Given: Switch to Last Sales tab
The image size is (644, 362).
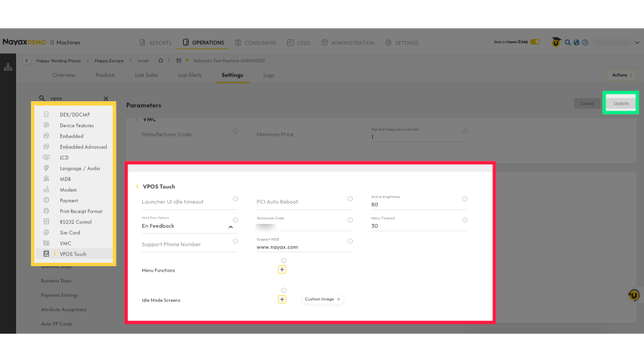Looking at the screenshot, I should [146, 75].
